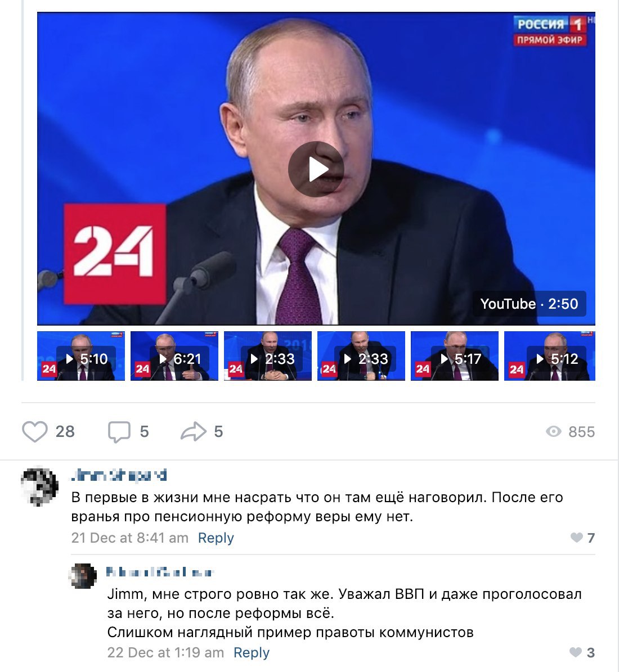Click the views eye icon

(553, 431)
